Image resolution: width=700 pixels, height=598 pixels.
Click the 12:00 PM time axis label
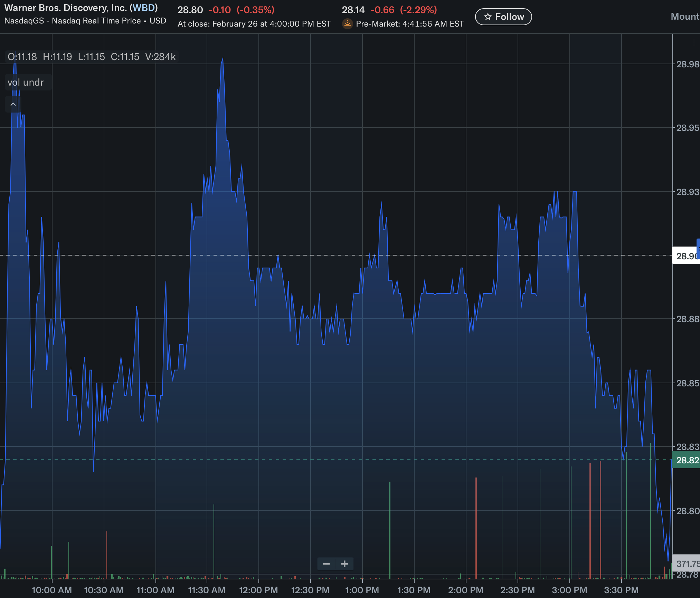click(x=258, y=590)
